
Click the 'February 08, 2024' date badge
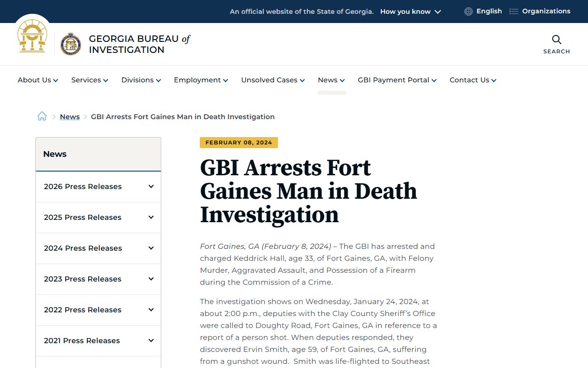[239, 143]
